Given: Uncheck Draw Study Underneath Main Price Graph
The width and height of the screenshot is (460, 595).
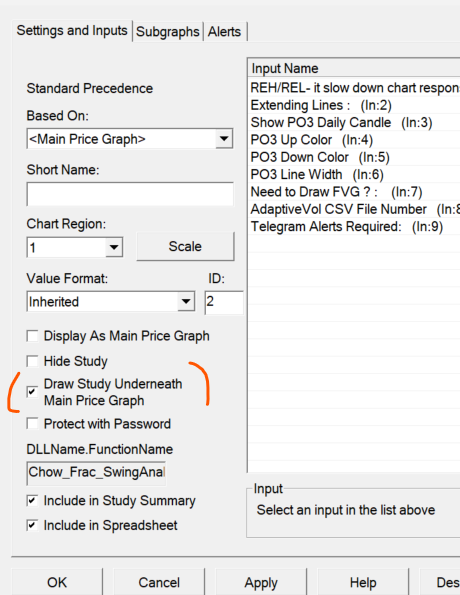Looking at the screenshot, I should (x=33, y=392).
